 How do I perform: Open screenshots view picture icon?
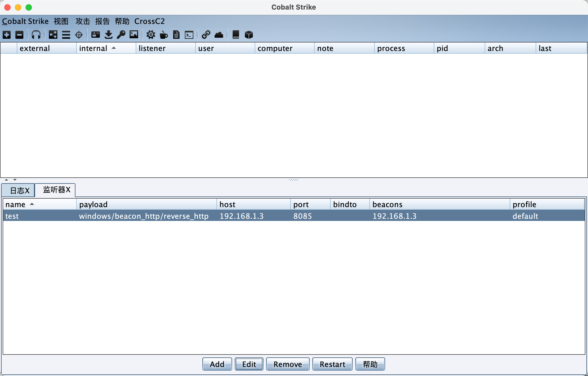(x=134, y=35)
